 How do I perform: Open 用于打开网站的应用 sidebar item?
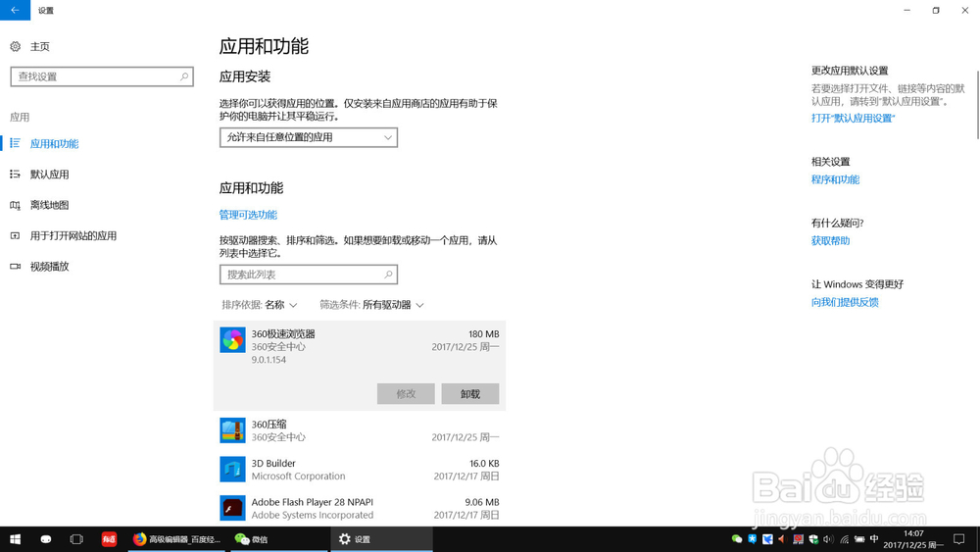(73, 235)
